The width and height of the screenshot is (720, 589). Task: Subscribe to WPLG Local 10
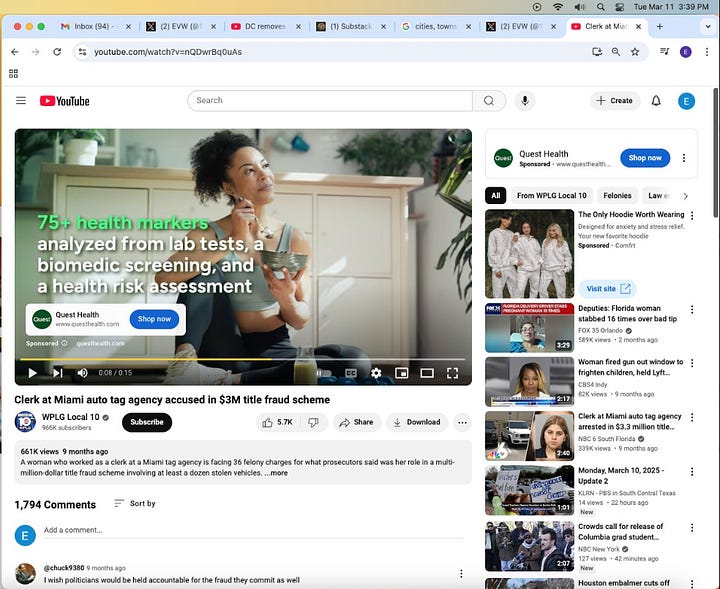[x=147, y=422]
